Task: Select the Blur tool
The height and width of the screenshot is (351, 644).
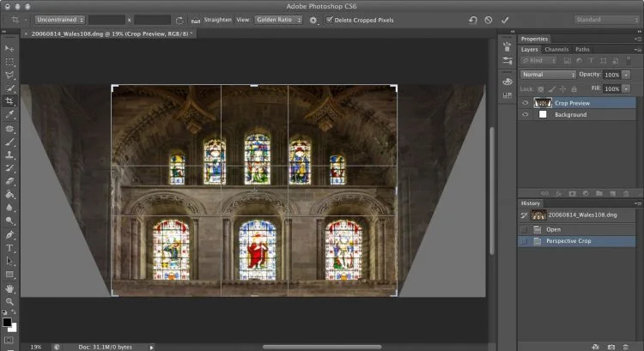Action: (x=9, y=208)
